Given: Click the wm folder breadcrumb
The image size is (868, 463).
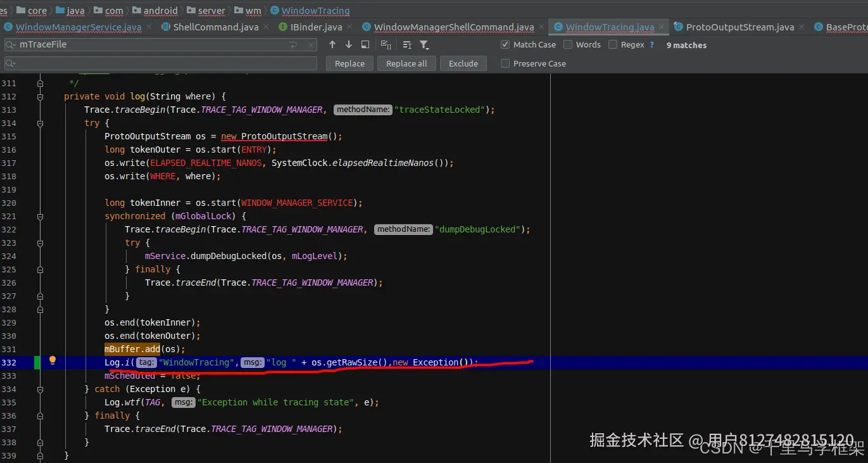Looking at the screenshot, I should pyautogui.click(x=247, y=10).
